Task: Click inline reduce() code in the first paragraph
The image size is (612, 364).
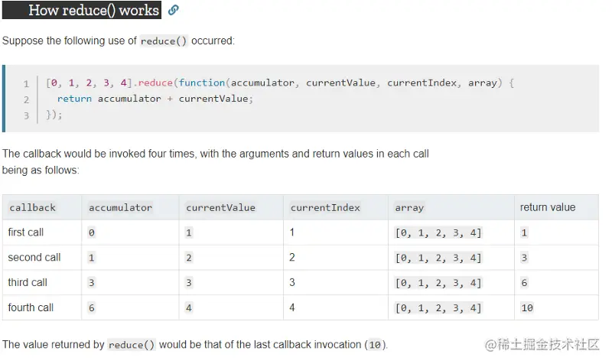Action: click(x=164, y=41)
